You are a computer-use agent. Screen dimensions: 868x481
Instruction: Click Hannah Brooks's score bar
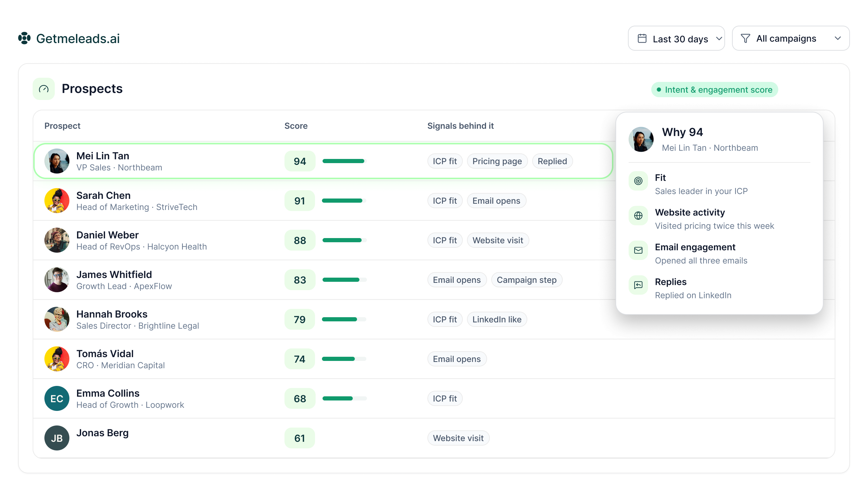click(x=344, y=319)
